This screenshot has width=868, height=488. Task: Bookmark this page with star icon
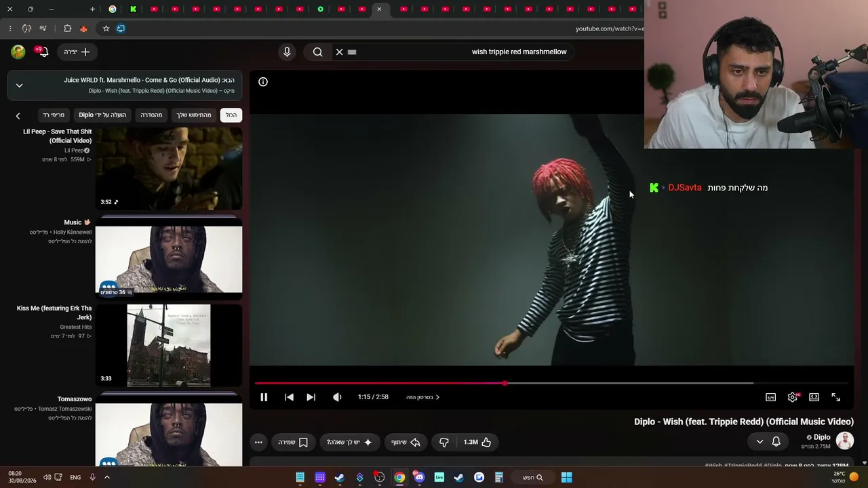click(x=106, y=28)
